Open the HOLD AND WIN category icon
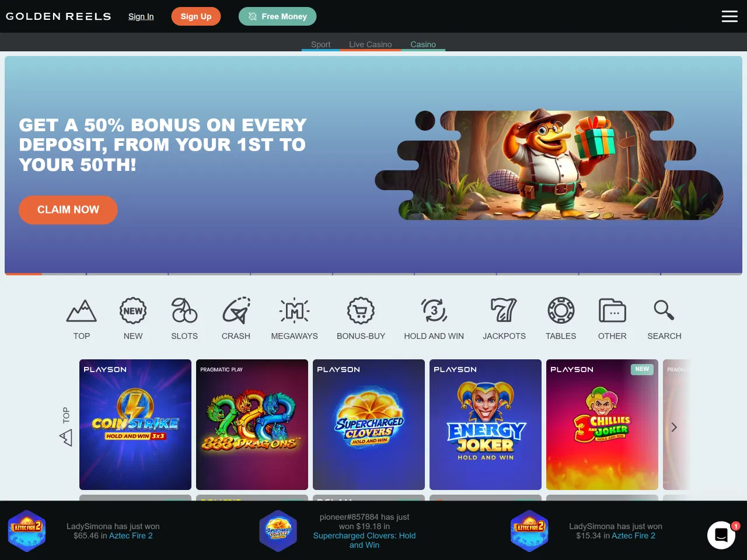 (x=434, y=311)
